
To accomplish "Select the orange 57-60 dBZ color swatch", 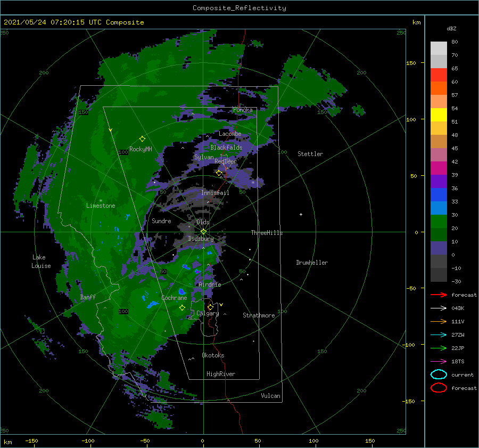I will pyautogui.click(x=439, y=88).
